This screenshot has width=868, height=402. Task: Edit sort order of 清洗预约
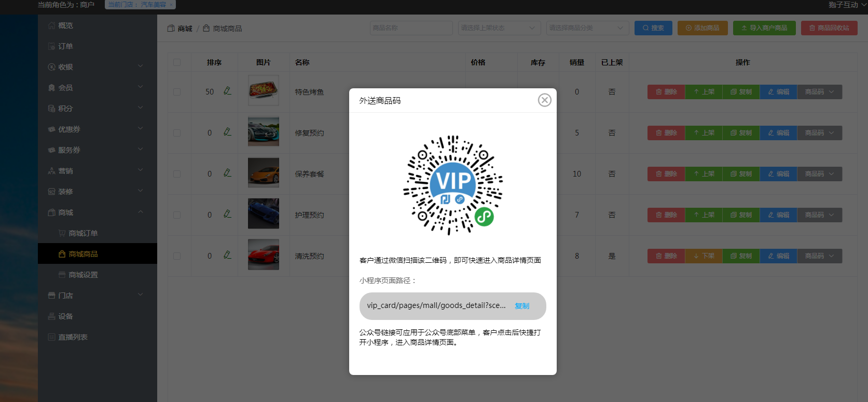point(227,255)
